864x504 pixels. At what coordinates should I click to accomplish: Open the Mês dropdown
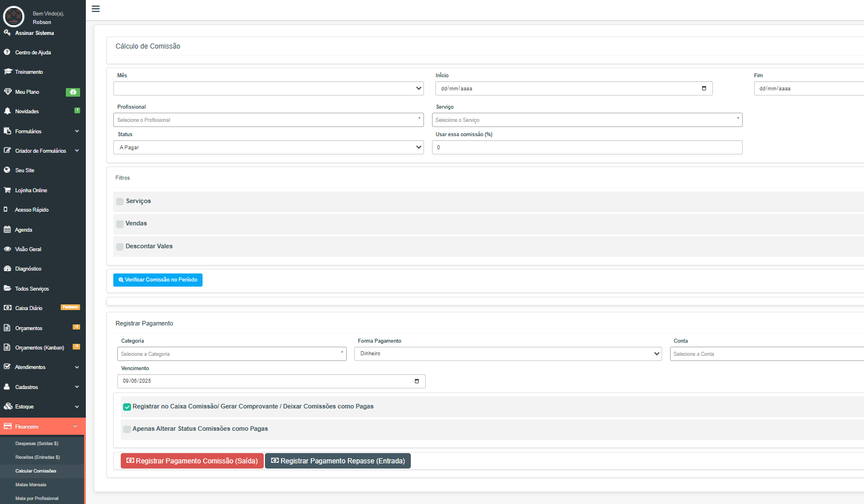tap(268, 88)
